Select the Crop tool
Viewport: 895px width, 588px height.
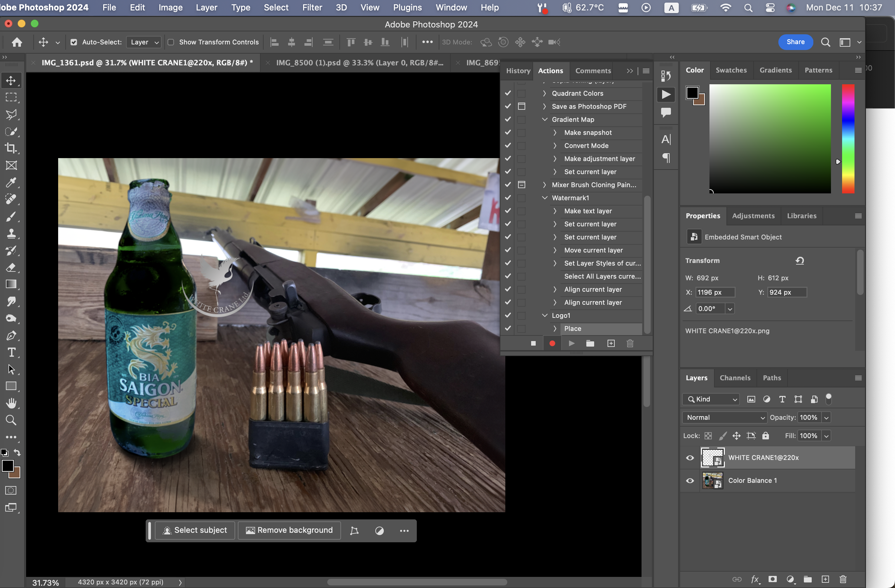11,148
